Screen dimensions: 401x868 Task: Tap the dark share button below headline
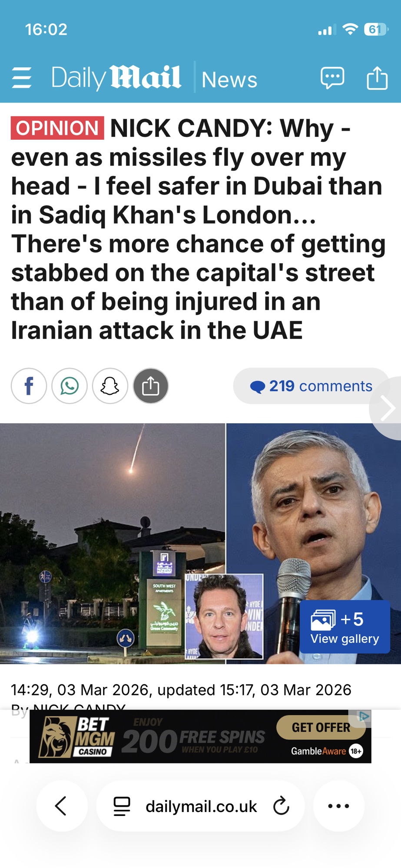tap(151, 386)
